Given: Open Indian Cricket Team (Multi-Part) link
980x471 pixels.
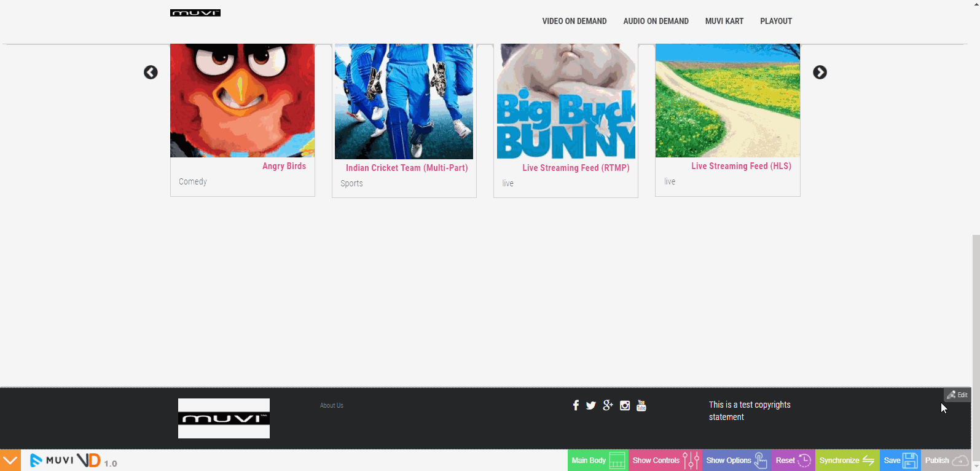Looking at the screenshot, I should [407, 168].
